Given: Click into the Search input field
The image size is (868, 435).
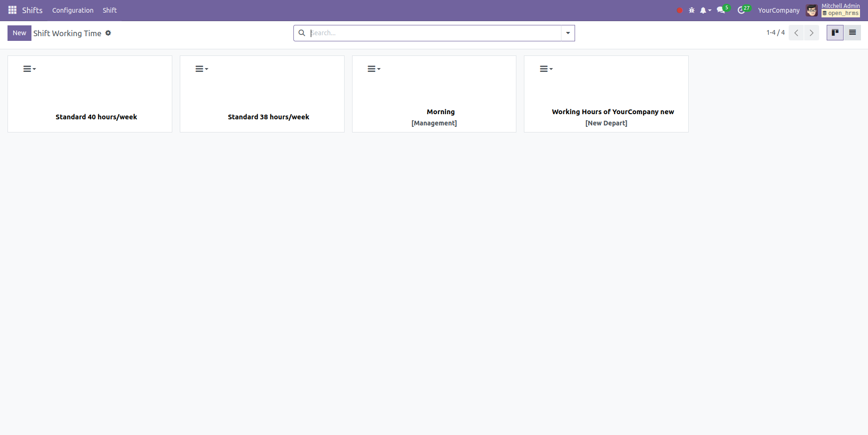Looking at the screenshot, I should [434, 33].
